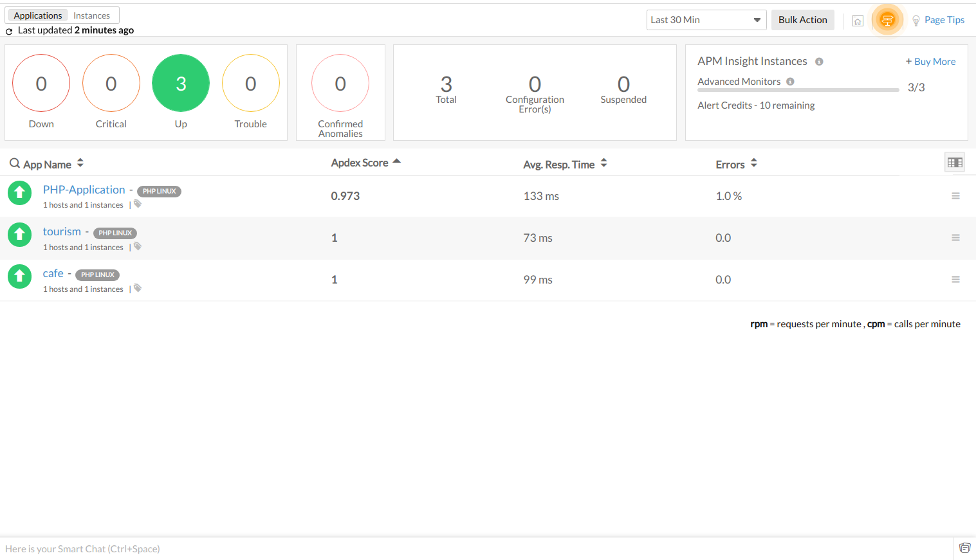Open the Last 30 Min dropdown
Image resolution: width=976 pixels, height=560 pixels.
[x=706, y=20]
